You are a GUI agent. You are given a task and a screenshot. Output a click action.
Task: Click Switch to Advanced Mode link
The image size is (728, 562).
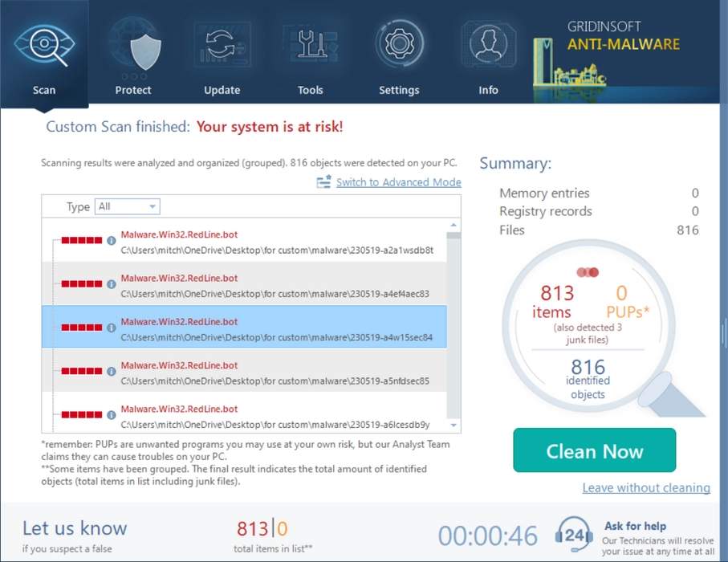[398, 182]
